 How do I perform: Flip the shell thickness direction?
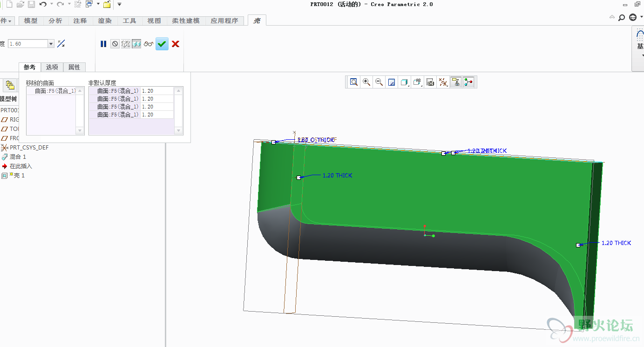click(61, 44)
